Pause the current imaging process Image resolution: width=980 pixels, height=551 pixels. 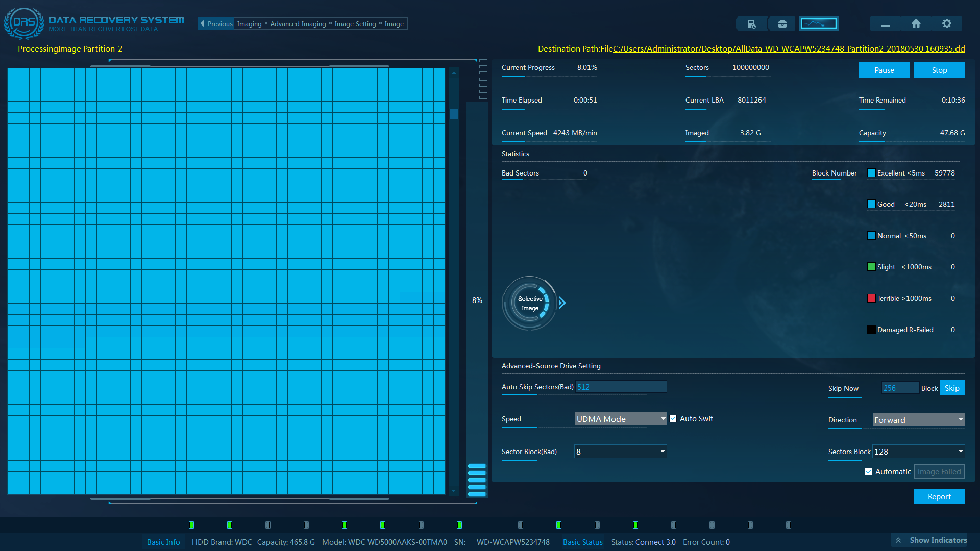pyautogui.click(x=884, y=70)
